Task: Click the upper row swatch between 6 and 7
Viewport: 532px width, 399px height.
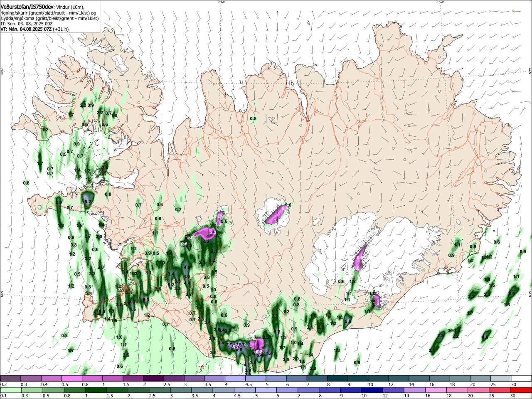Action: click(296, 379)
